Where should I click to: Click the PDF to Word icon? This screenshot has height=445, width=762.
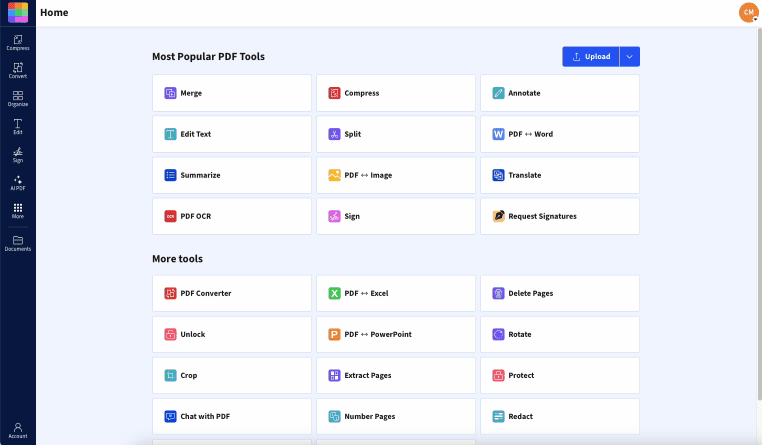(x=498, y=134)
